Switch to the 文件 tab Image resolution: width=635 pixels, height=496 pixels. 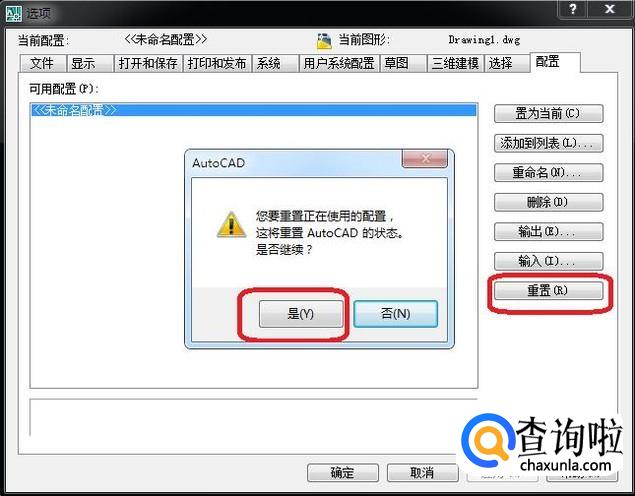pyautogui.click(x=42, y=64)
